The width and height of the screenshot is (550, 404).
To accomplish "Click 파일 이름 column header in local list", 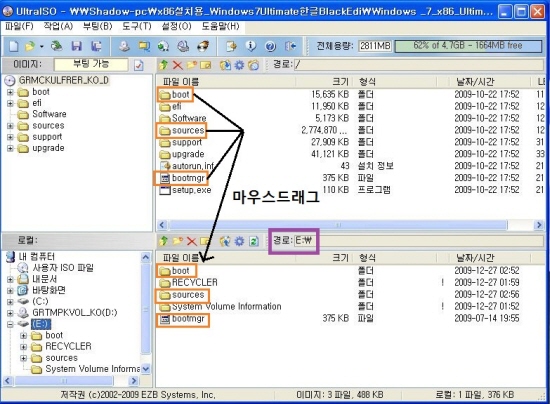I will (226, 258).
